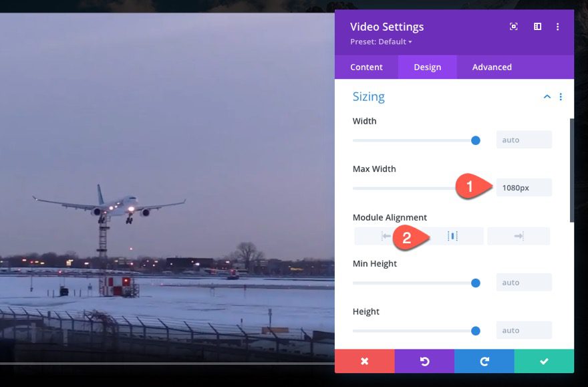Undo the last change with the purple icon
Screen dimensions: 588x387
pyautogui.click(x=424, y=361)
